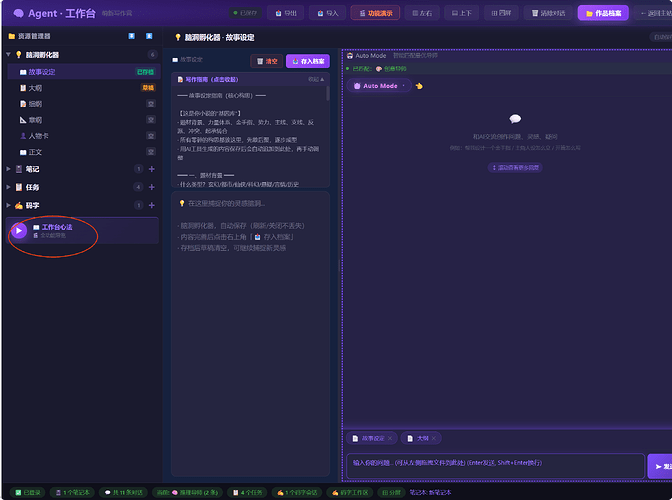Open the 功能演示 feature demo
Screen dimensions: 672x500
[375, 13]
